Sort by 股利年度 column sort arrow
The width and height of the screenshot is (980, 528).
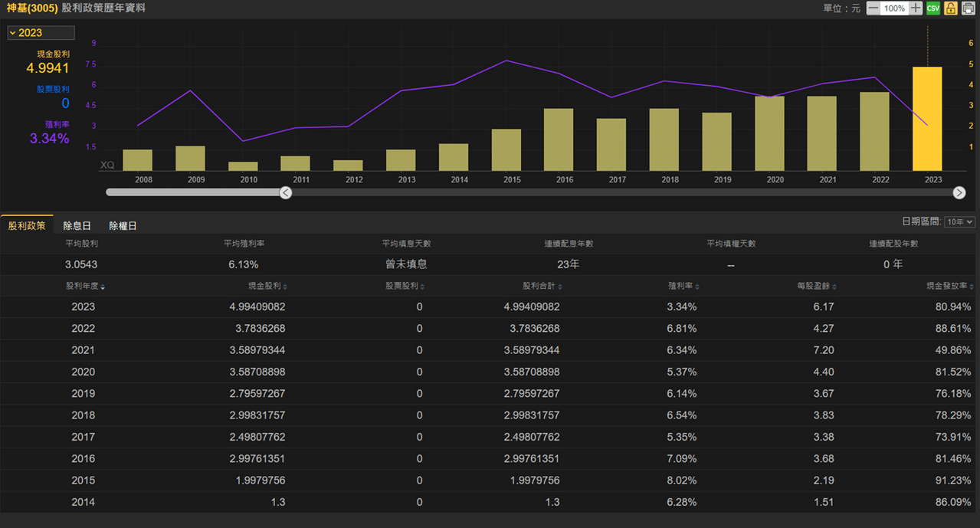click(103, 287)
